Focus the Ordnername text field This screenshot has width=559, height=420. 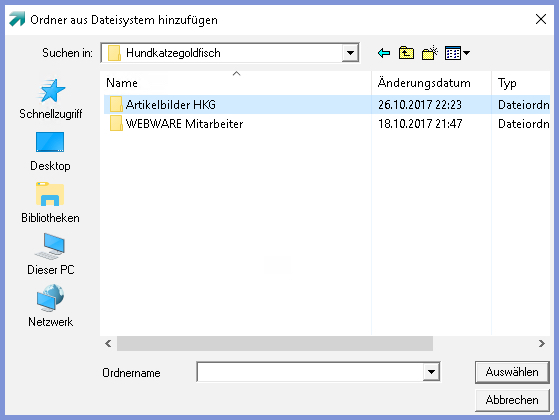point(310,372)
